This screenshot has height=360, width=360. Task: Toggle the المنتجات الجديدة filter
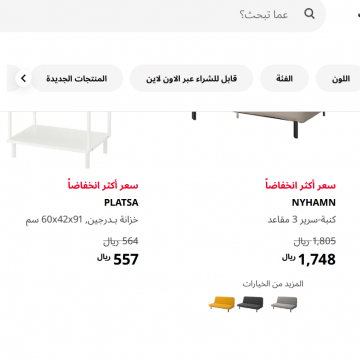point(77,79)
